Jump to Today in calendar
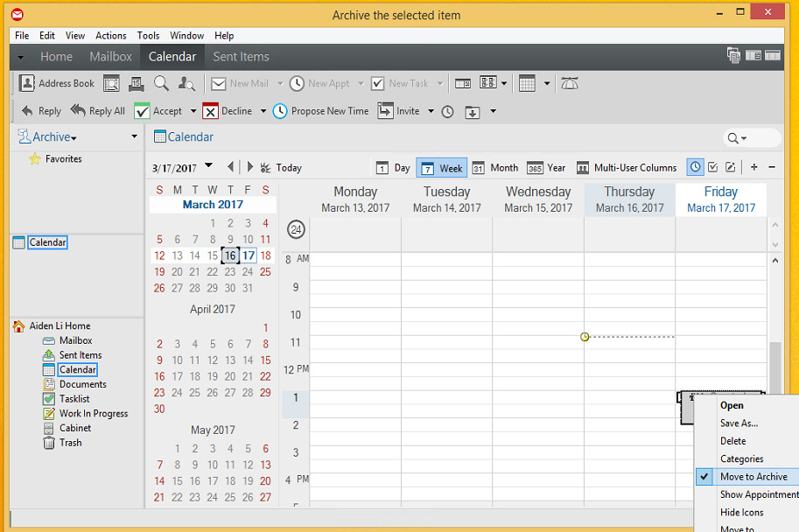The height and width of the screenshot is (532, 799). click(281, 168)
